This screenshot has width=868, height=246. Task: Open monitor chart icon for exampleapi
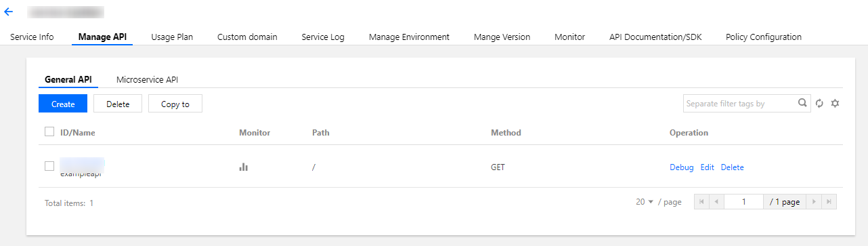244,167
